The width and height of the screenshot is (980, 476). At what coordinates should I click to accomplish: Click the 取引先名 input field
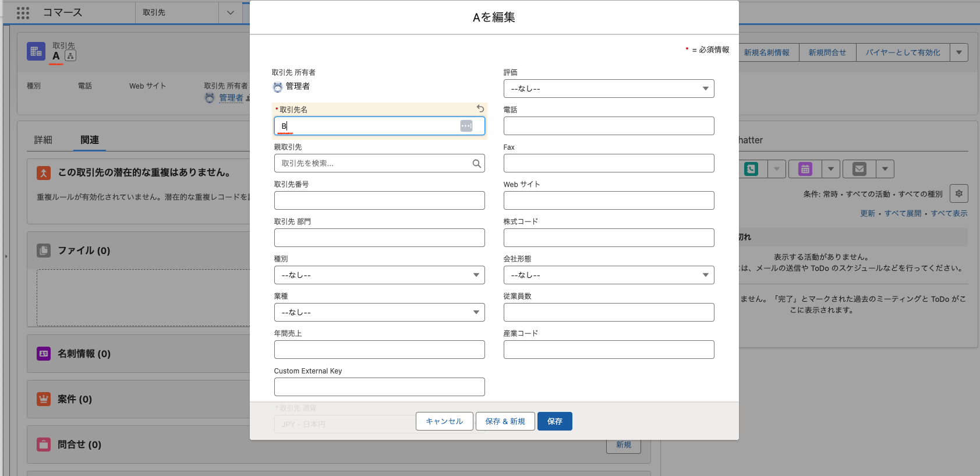point(379,126)
